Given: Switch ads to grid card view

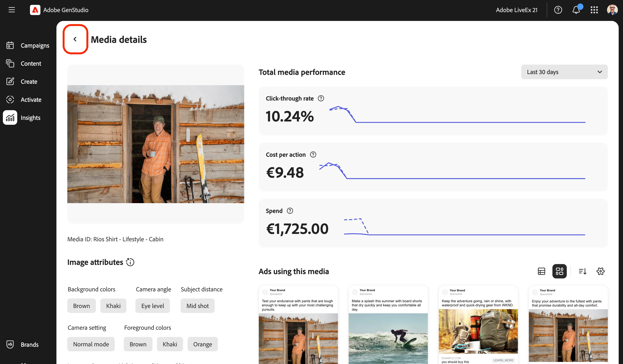Looking at the screenshot, I should click(559, 271).
